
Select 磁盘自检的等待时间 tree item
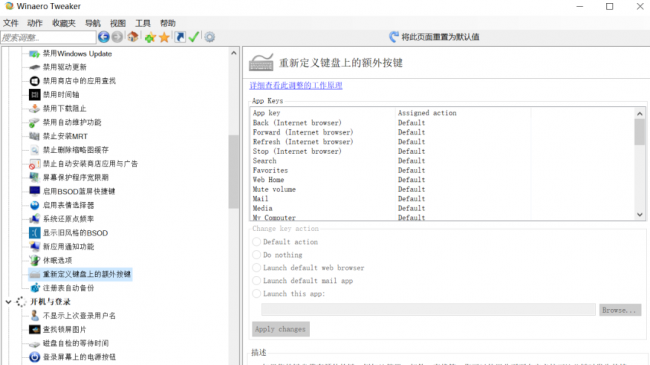click(75, 343)
